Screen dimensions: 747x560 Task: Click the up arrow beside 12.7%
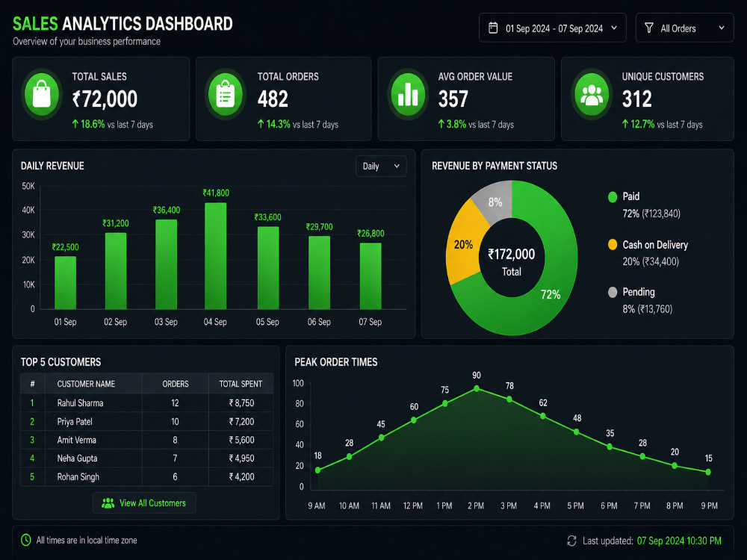pyautogui.click(x=625, y=124)
